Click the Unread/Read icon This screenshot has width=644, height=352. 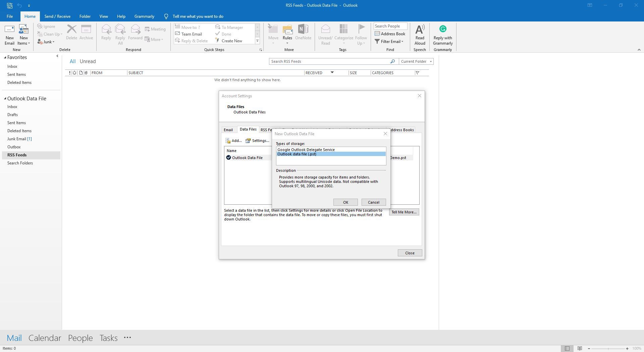click(x=325, y=35)
